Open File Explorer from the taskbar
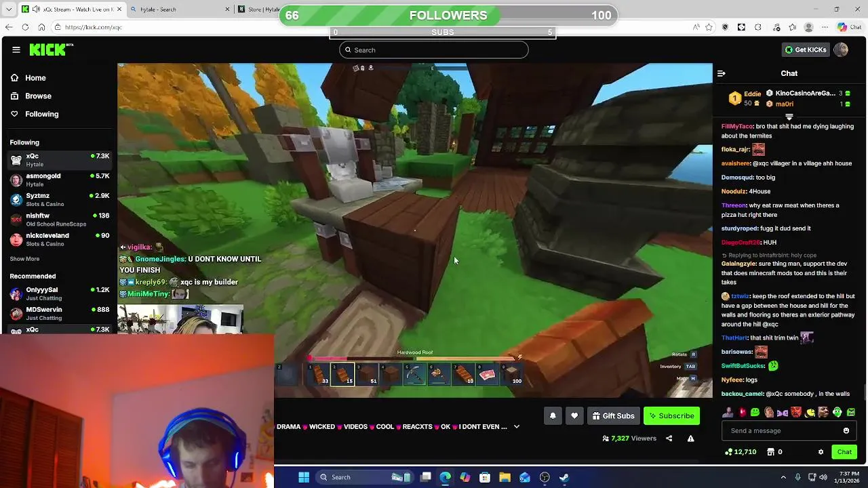This screenshot has width=868, height=488. point(505,477)
